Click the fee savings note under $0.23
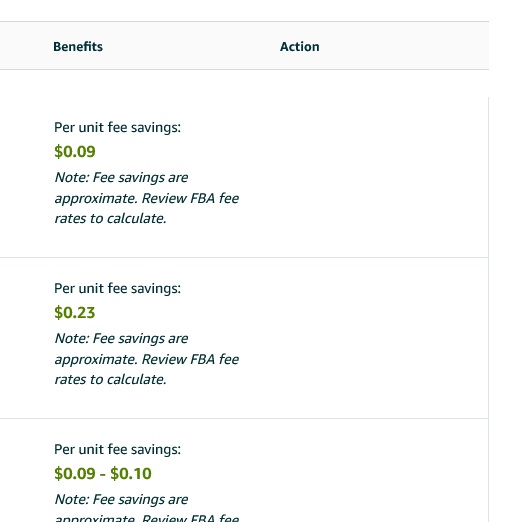Screen dimensions: 506x522 tap(147, 359)
